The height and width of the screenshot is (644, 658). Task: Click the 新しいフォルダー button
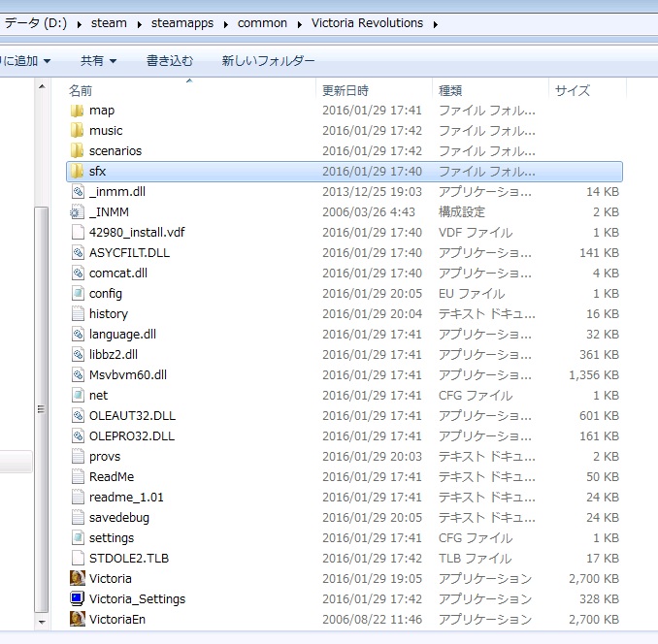(268, 61)
